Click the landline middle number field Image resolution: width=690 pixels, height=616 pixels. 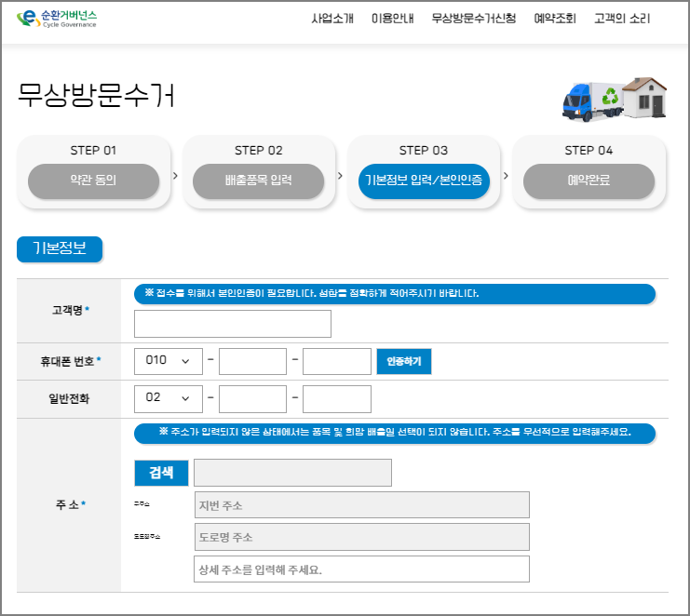252,399
